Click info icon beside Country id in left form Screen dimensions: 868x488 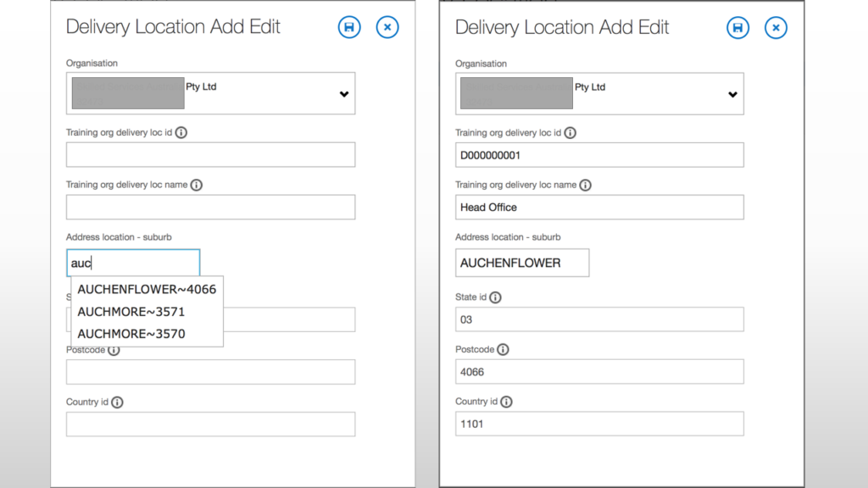[x=117, y=402]
